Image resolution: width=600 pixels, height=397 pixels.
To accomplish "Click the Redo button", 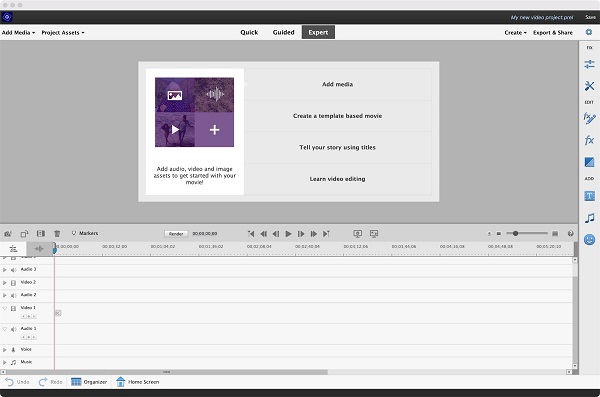I will pyautogui.click(x=51, y=382).
